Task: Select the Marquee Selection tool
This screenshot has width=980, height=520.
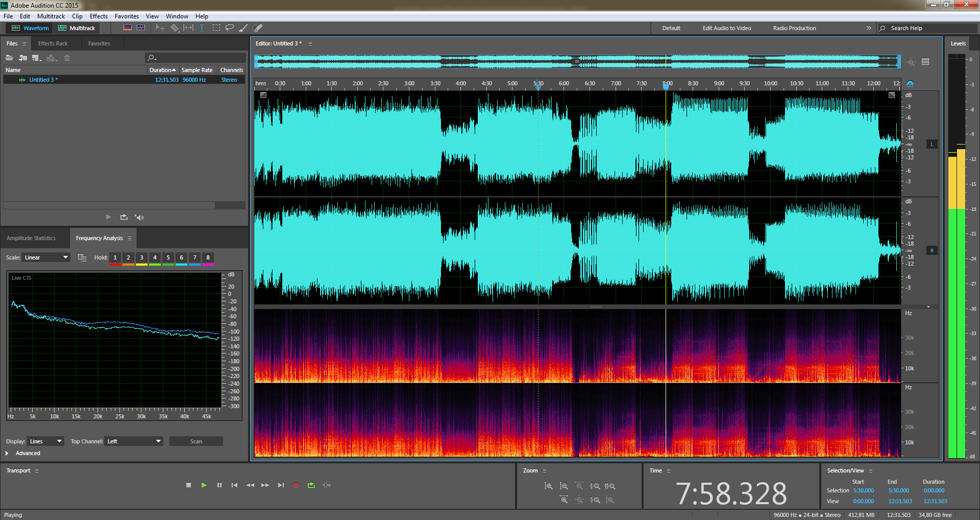Action: tap(216, 28)
